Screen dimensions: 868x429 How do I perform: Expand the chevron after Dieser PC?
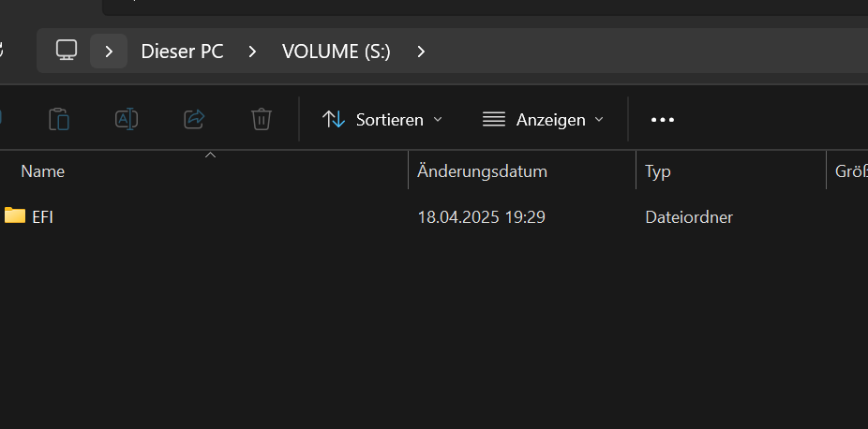(x=252, y=52)
